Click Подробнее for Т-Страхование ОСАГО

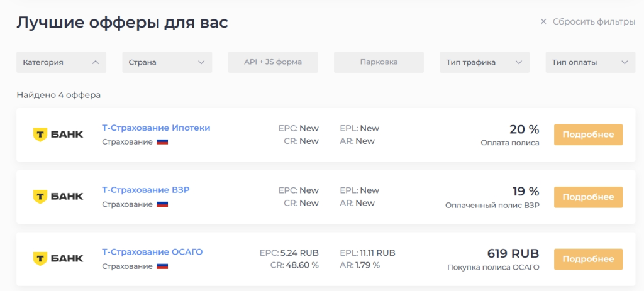click(x=588, y=259)
